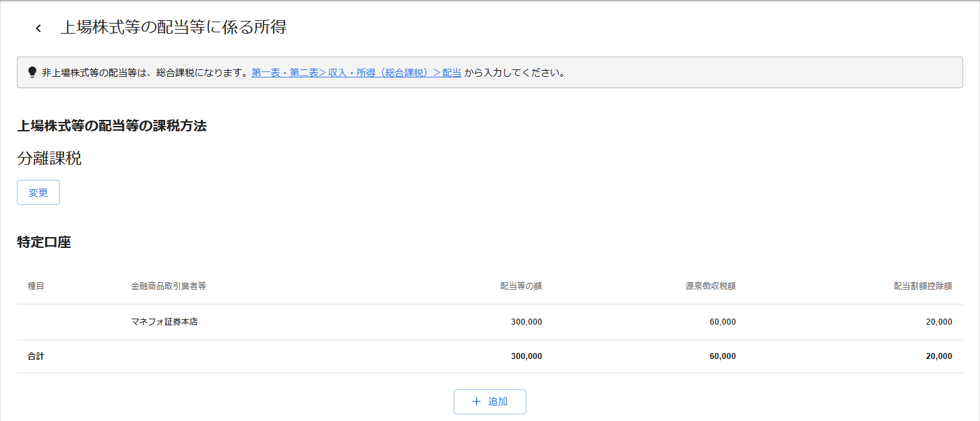
Task: Go back using the left chevron arrow
Action: pos(38,28)
